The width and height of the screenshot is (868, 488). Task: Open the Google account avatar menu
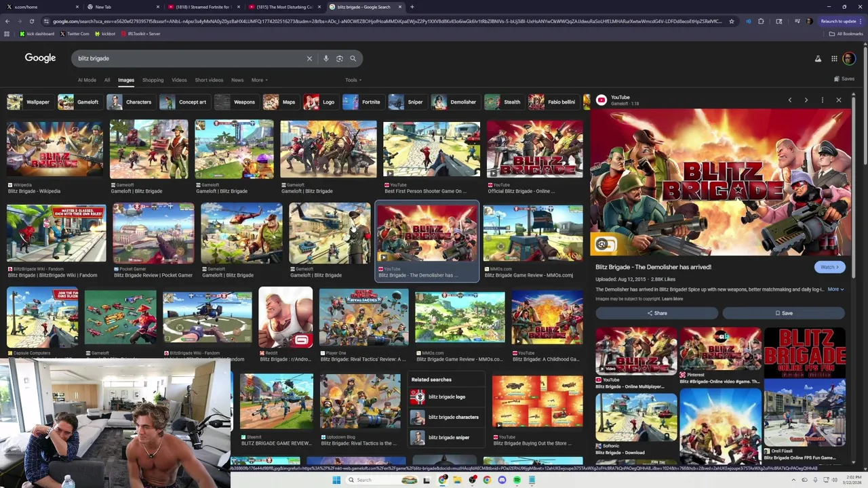[849, 59]
